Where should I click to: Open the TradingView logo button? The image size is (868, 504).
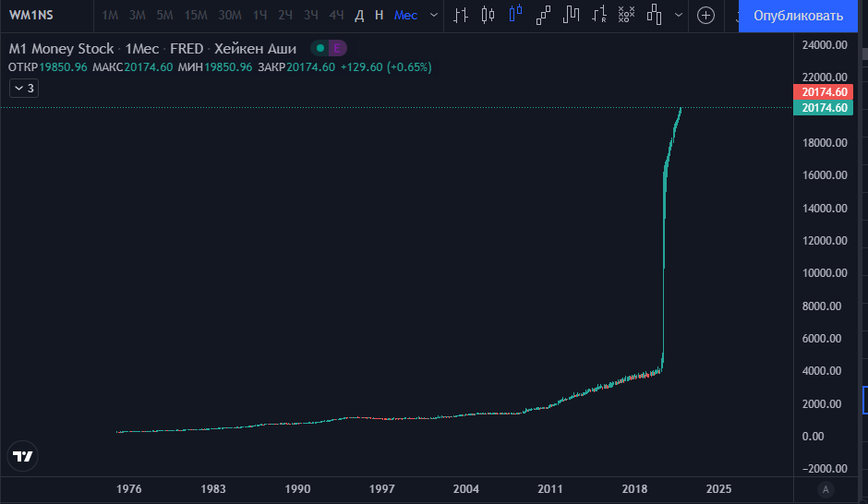coord(23,456)
